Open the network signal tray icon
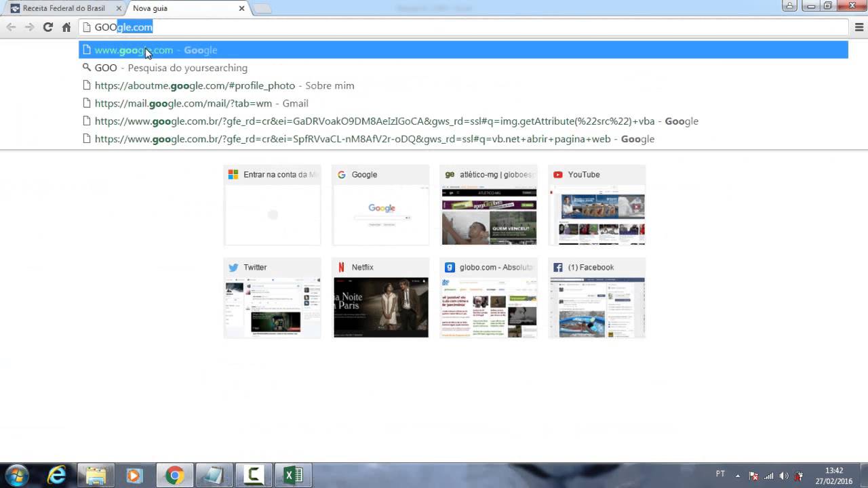The height and width of the screenshot is (488, 868). tap(768, 476)
